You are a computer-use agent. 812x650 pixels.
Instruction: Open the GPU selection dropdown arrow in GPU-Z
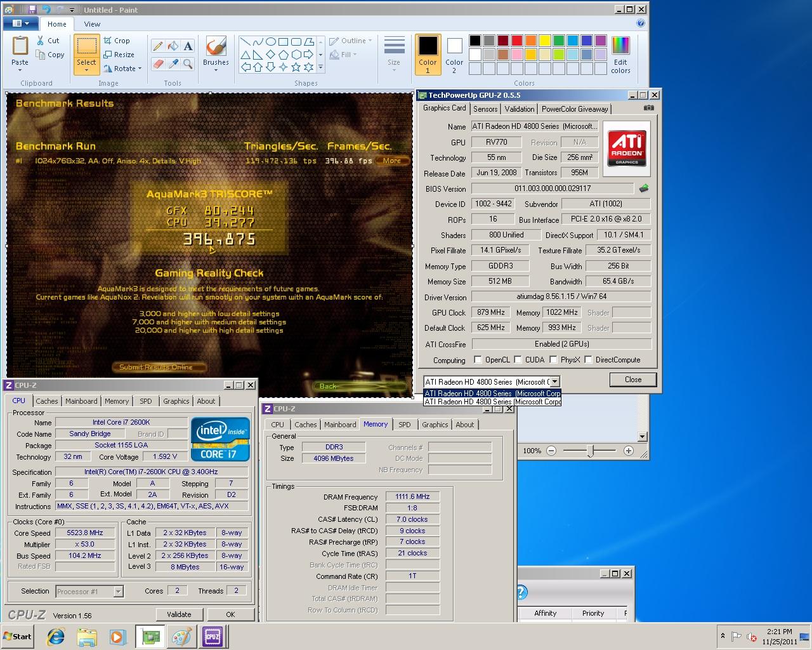(x=555, y=381)
